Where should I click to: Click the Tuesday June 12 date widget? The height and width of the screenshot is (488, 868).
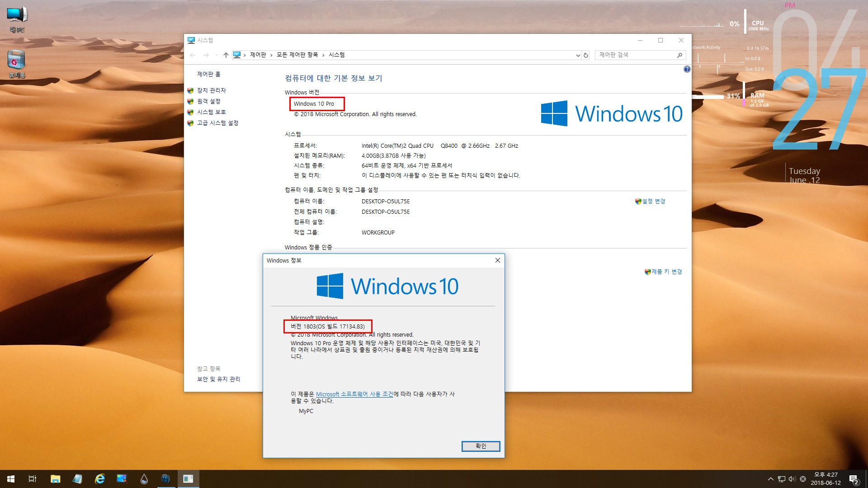[x=804, y=175]
